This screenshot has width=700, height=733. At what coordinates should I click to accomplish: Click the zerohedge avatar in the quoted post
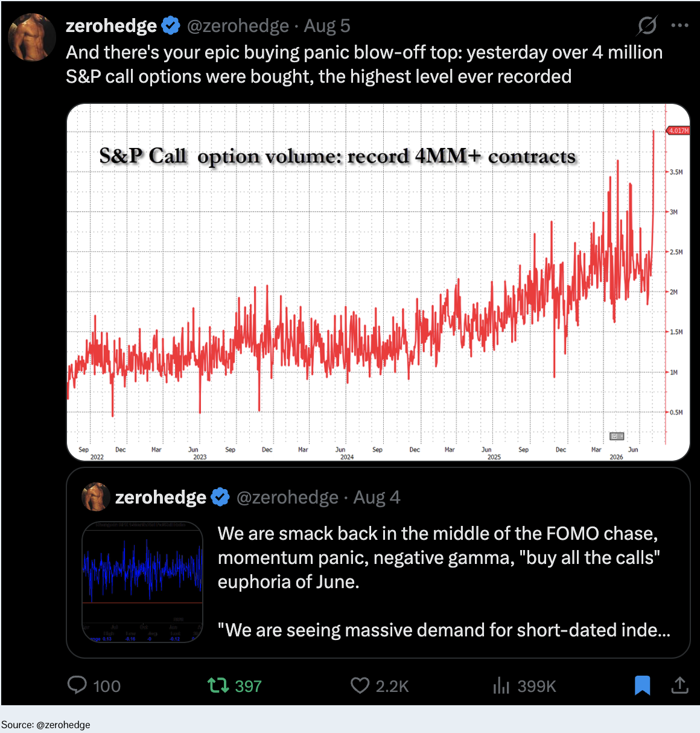point(95,497)
